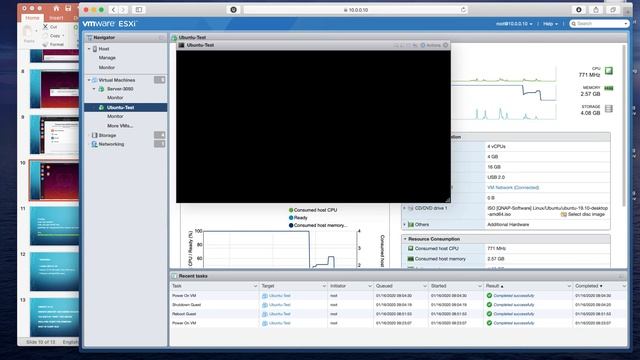Open Ubuntu-Test link in Shutdown Guest row
This screenshot has width=640, height=360.
[x=280, y=305]
